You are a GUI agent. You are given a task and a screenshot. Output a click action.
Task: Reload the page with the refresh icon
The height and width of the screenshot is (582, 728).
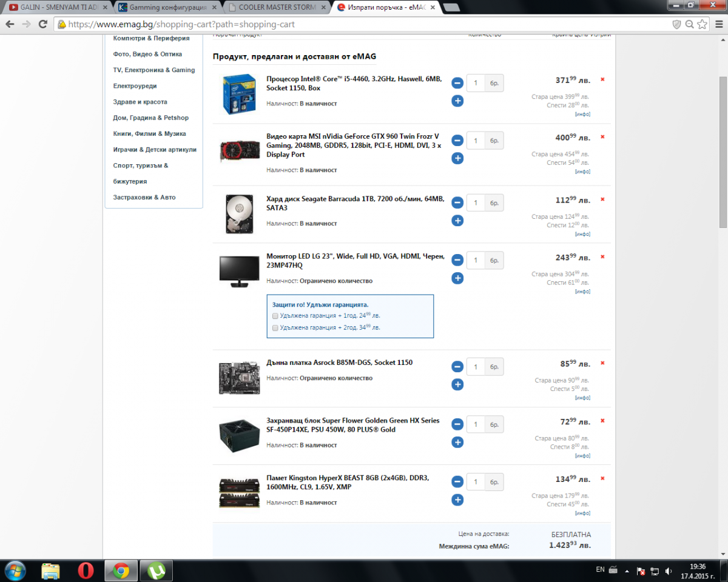42,24
